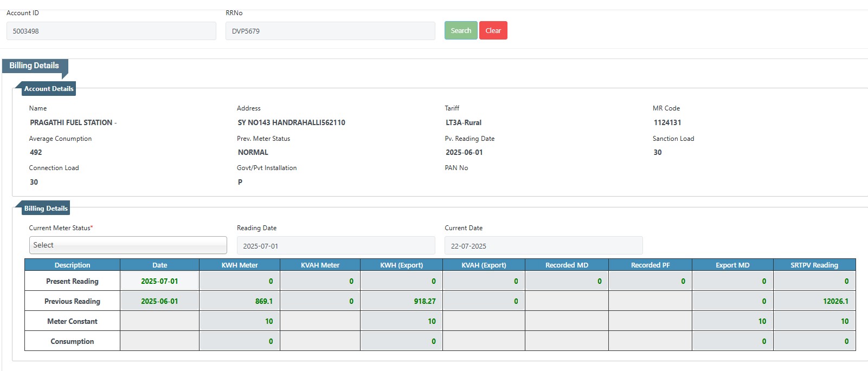Click Previous Reading KVAH Meter value 0
Image resolution: width=868 pixels, height=371 pixels.
pos(351,301)
